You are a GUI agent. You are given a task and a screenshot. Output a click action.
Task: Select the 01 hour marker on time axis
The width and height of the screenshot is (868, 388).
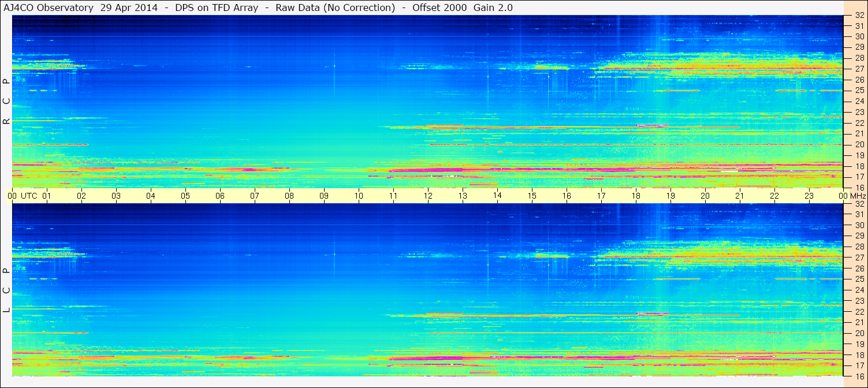[x=47, y=196]
